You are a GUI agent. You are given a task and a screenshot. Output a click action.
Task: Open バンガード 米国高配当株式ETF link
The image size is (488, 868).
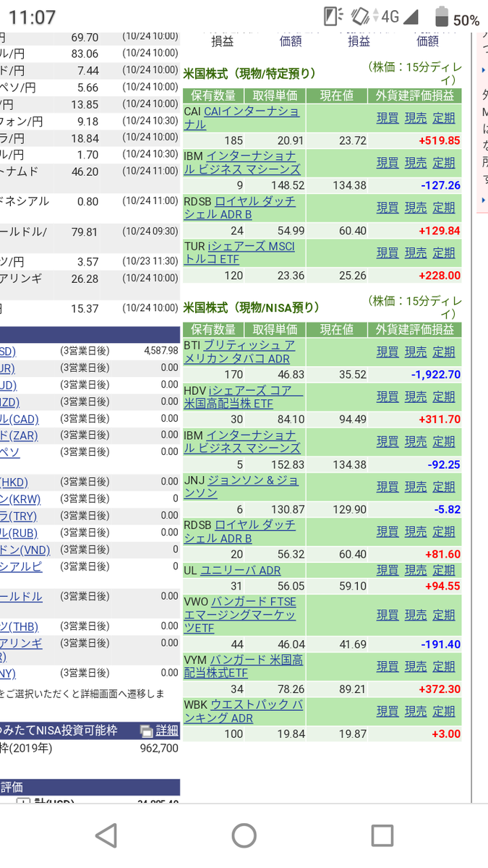[244, 666]
